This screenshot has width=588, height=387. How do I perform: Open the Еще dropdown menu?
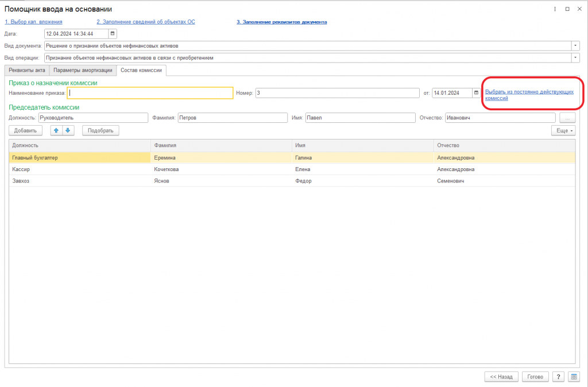[563, 130]
